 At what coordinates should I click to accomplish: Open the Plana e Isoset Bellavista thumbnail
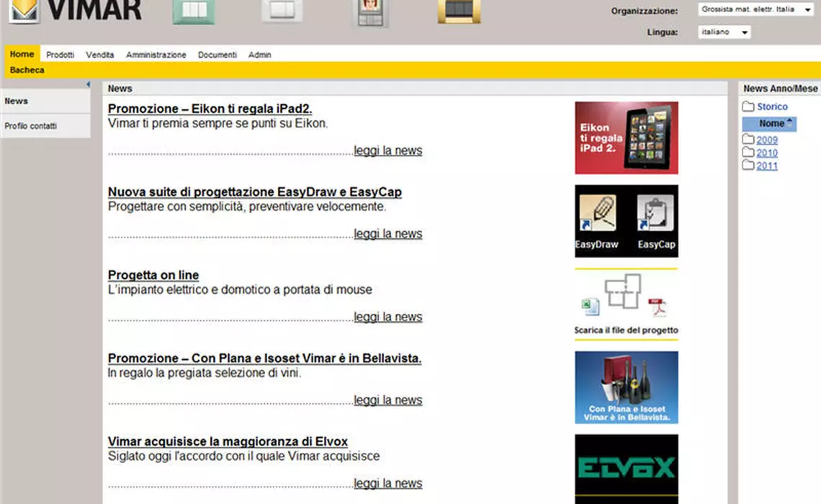627,387
